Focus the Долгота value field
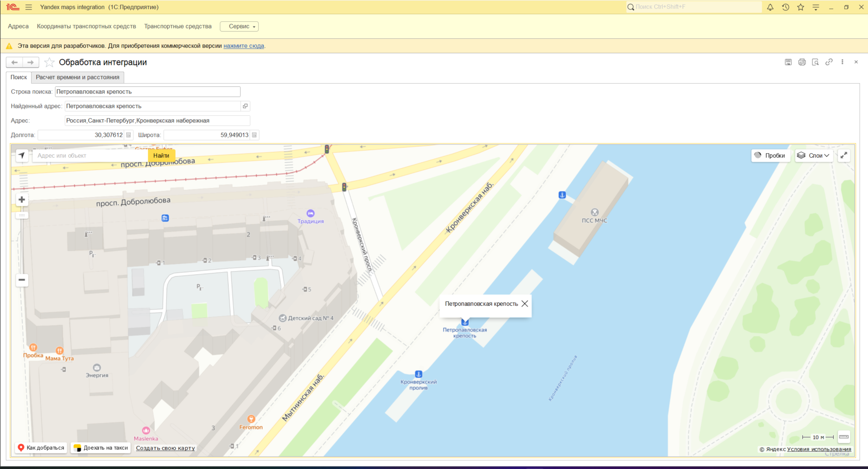The width and height of the screenshot is (868, 469). (x=81, y=135)
